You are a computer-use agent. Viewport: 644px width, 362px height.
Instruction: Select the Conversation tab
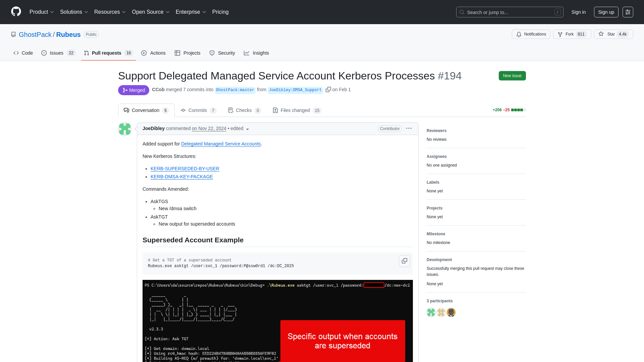tap(146, 110)
